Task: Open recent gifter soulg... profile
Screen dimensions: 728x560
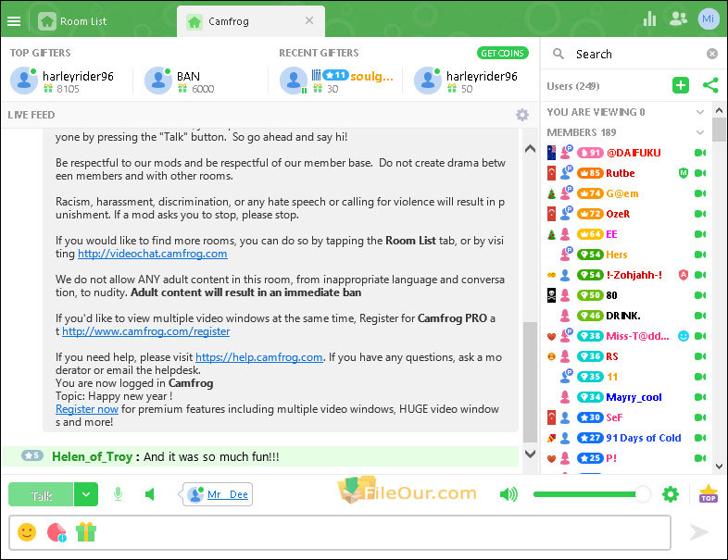Action: 336,81
